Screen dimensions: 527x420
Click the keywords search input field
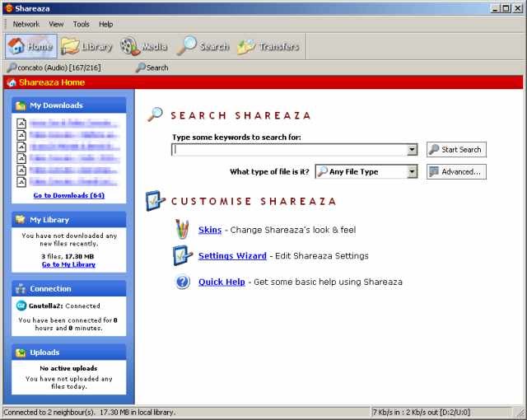tap(289, 150)
